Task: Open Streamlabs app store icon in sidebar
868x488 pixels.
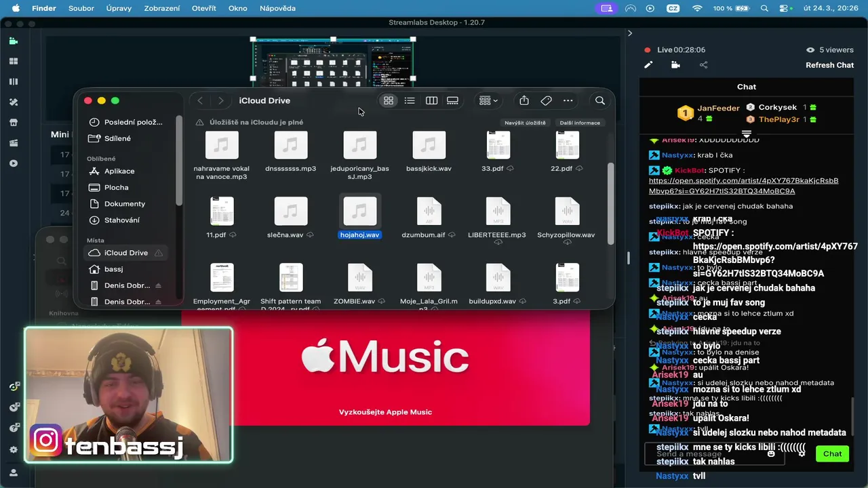Action: (x=14, y=123)
